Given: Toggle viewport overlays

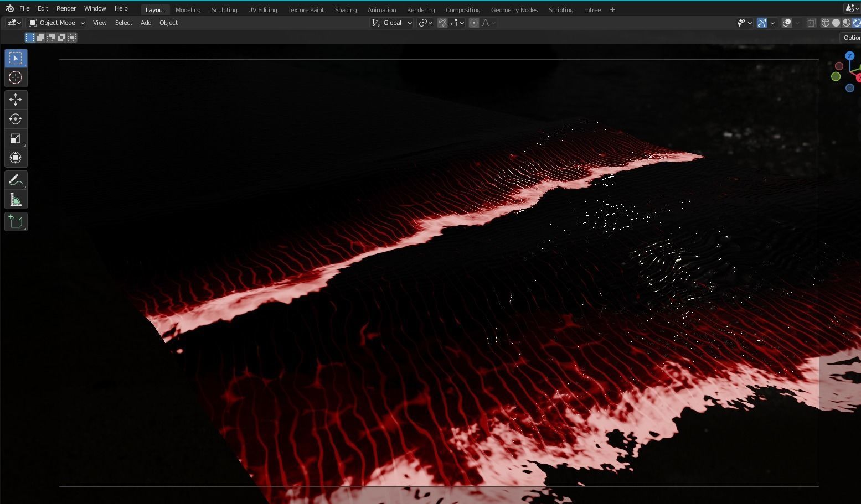Looking at the screenshot, I should coord(787,23).
